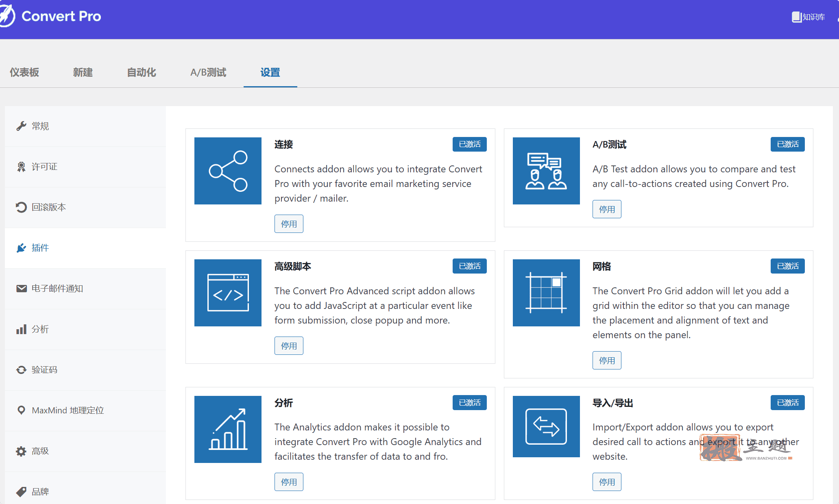
Task: Open the 验证码 settings section
Action: tap(85, 370)
